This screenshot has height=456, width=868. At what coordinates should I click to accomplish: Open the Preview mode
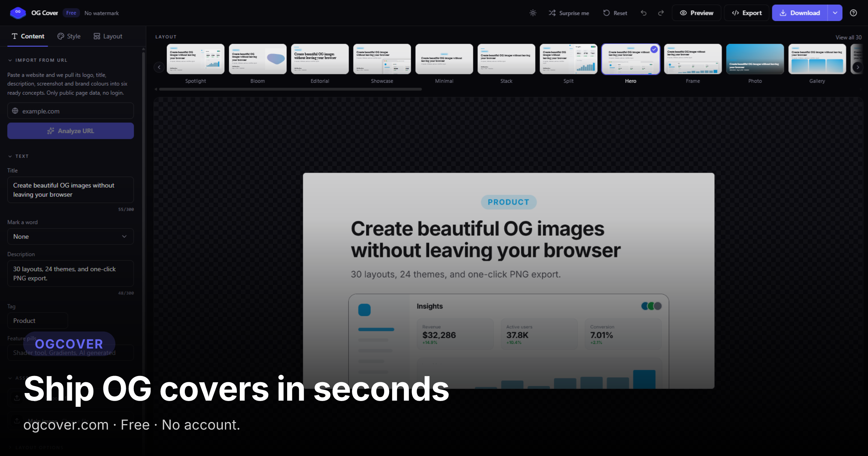tap(697, 13)
